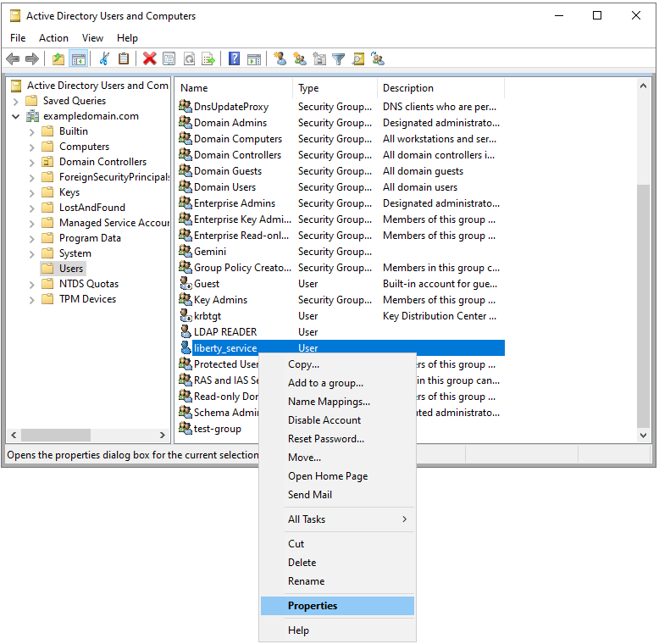Click the Back arrow in toolbar
This screenshot has height=644, width=659.
point(13,58)
